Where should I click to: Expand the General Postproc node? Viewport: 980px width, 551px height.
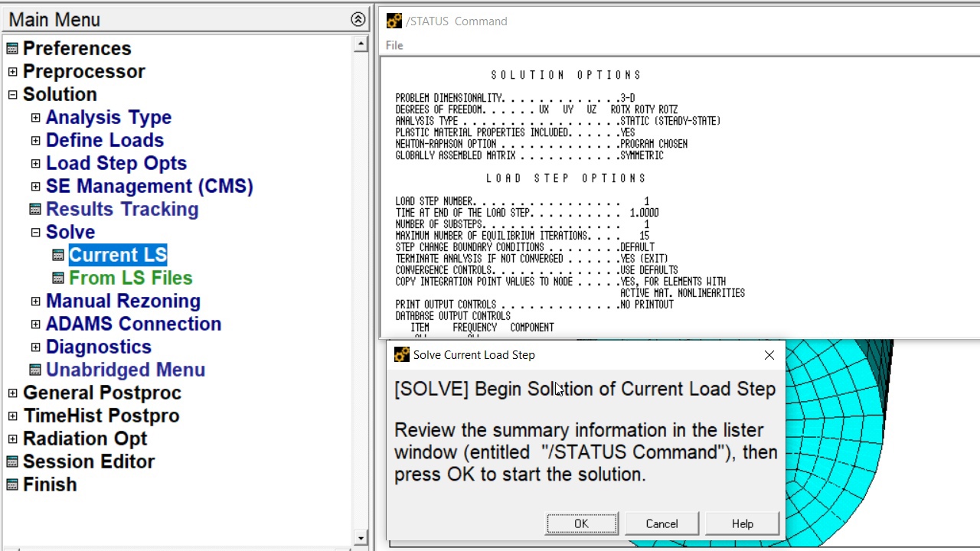[12, 393]
